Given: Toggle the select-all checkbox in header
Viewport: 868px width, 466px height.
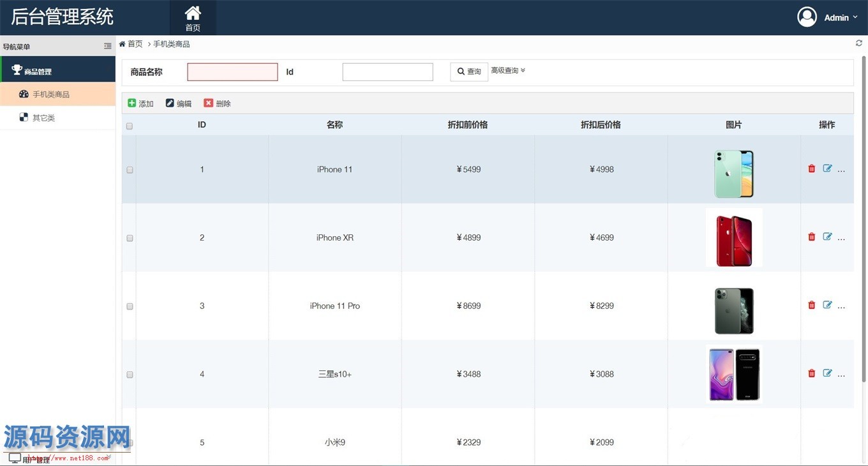Looking at the screenshot, I should (130, 126).
